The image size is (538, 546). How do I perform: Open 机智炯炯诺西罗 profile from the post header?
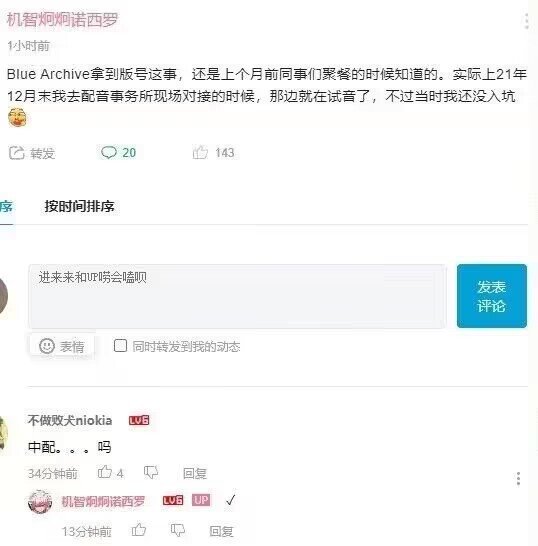pos(63,20)
